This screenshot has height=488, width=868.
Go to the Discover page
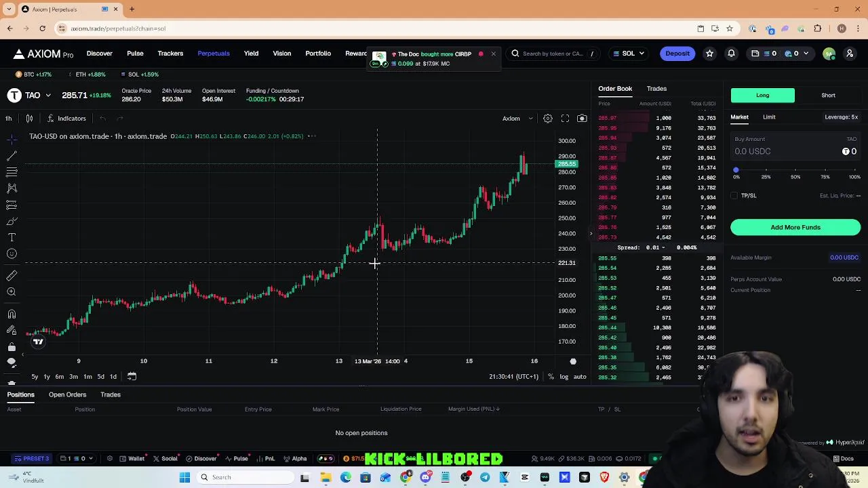click(x=100, y=54)
